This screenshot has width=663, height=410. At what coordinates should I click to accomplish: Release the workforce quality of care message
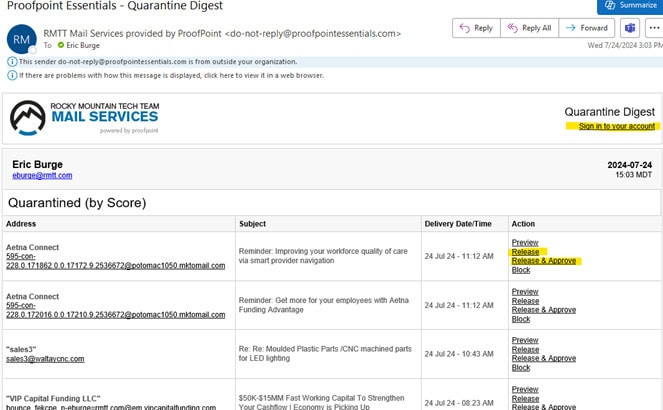pyautogui.click(x=525, y=252)
